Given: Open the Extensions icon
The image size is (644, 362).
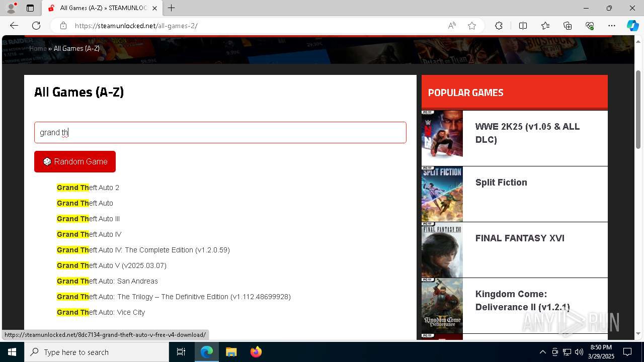Looking at the screenshot, I should pyautogui.click(x=499, y=26).
